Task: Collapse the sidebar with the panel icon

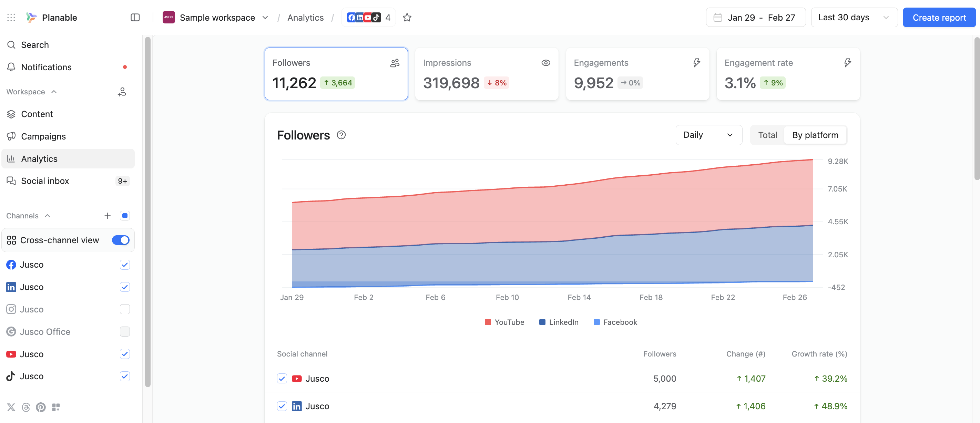Action: (135, 18)
